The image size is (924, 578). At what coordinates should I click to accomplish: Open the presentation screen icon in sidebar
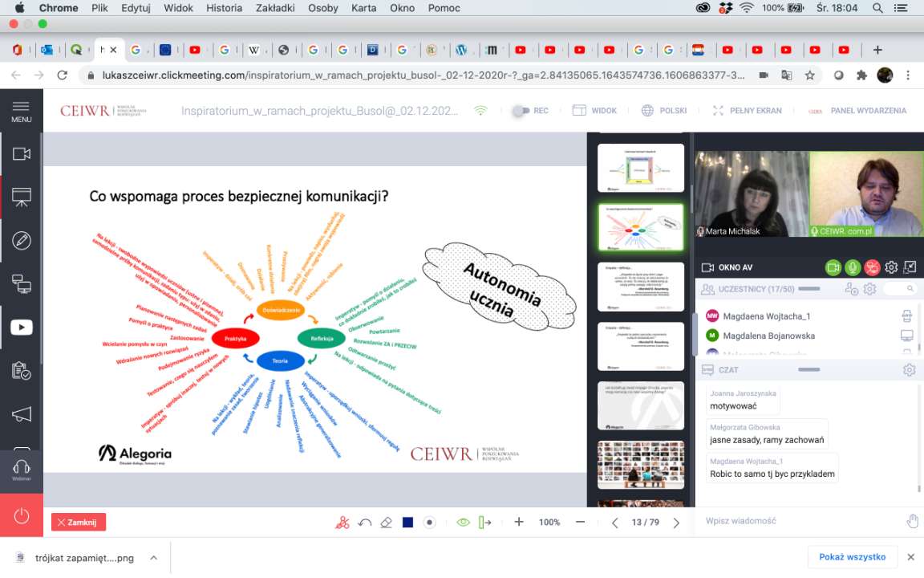pyautogui.click(x=22, y=197)
